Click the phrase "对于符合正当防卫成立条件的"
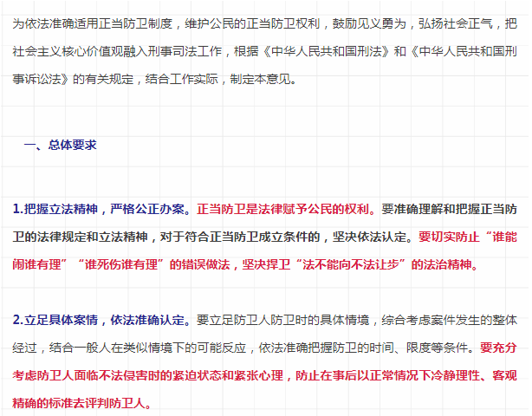Viewport: 532px width, 416px height. click(x=240, y=237)
